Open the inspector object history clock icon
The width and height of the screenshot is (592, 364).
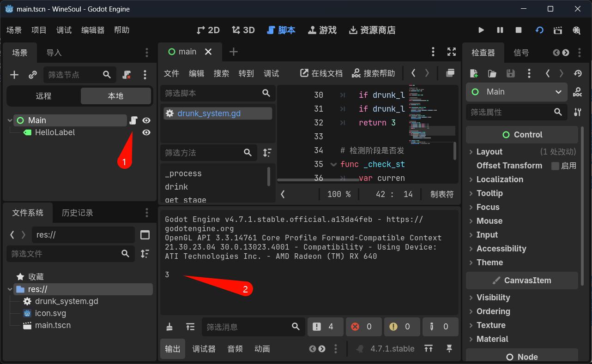[578, 73]
